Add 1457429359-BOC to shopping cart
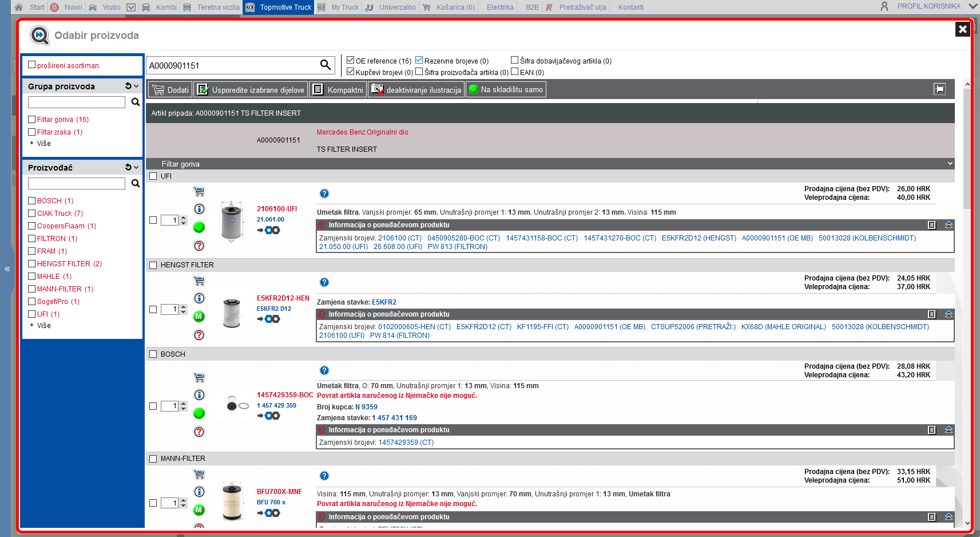 (199, 378)
